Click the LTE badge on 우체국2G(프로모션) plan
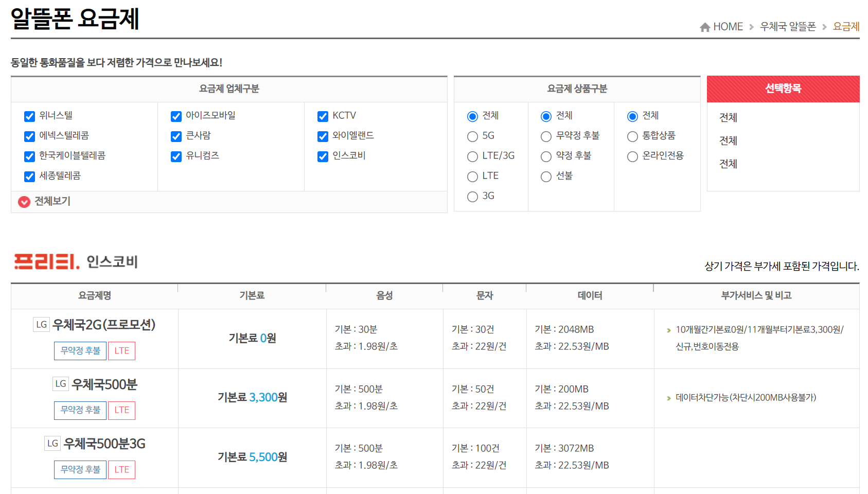 [x=121, y=350]
